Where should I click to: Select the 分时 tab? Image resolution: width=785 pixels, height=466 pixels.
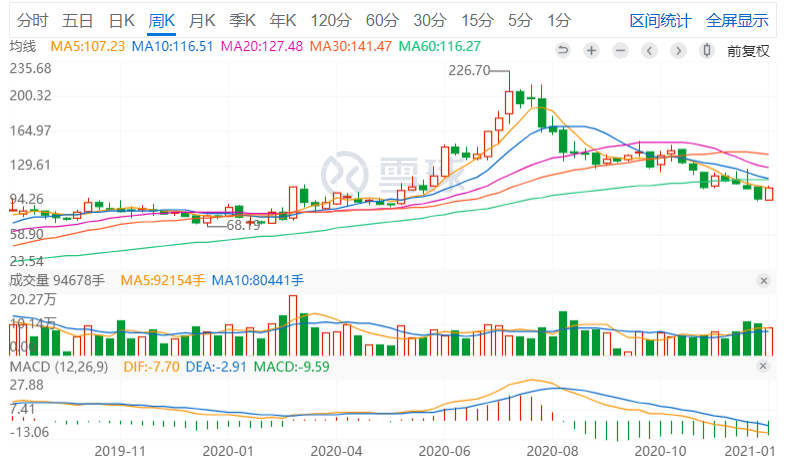[32, 21]
